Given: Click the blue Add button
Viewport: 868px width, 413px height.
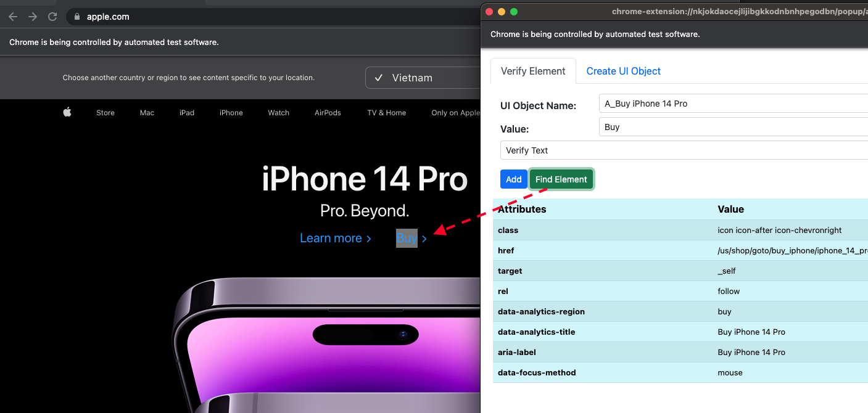Looking at the screenshot, I should pyautogui.click(x=514, y=179).
